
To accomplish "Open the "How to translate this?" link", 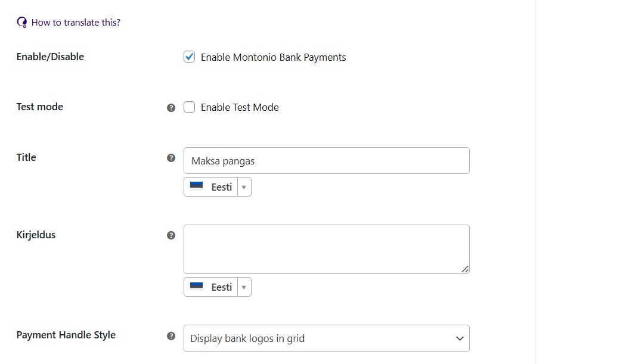I will point(76,23).
